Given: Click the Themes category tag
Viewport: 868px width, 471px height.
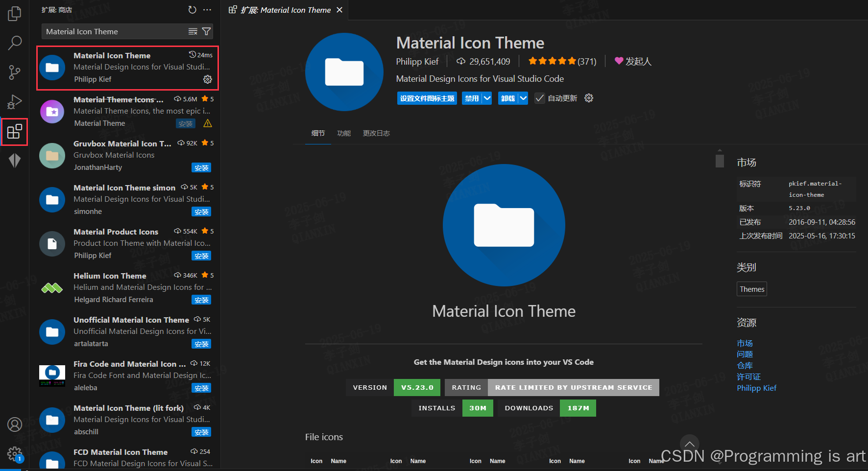Looking at the screenshot, I should click(751, 289).
